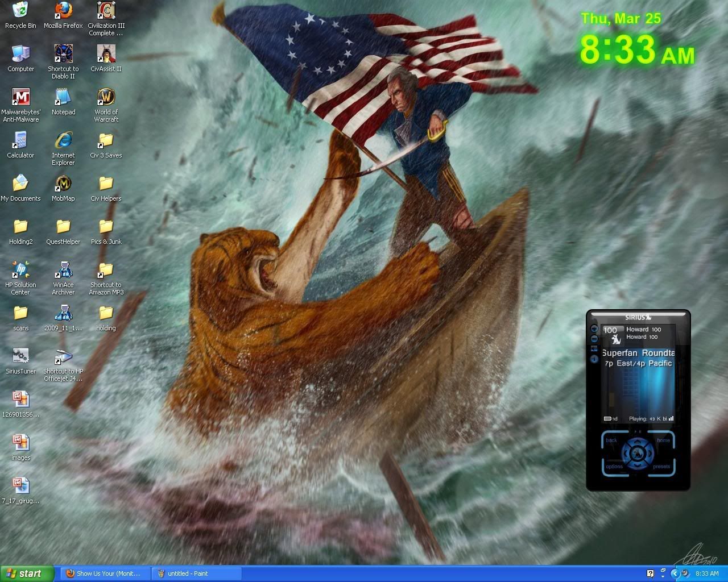This screenshot has height=582, width=728.
Task: Switch to untitled - Paint taskbar window
Action: 197,573
